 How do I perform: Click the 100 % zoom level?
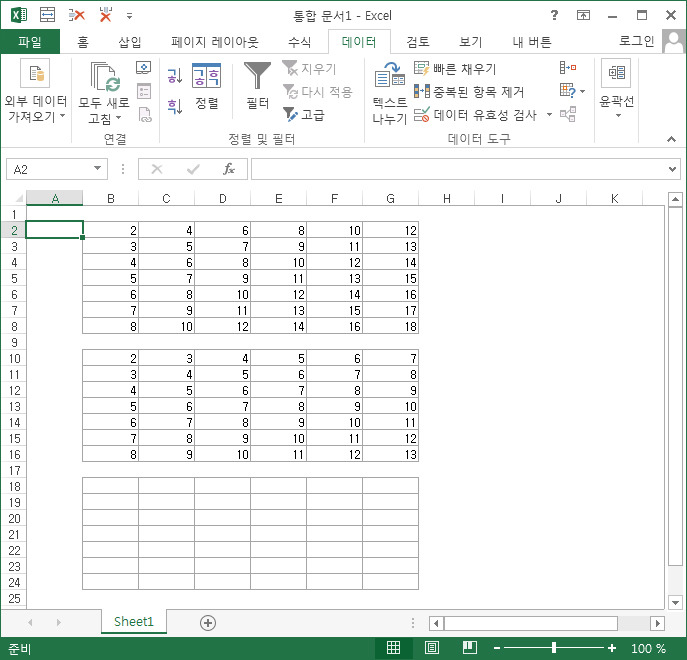click(x=648, y=648)
